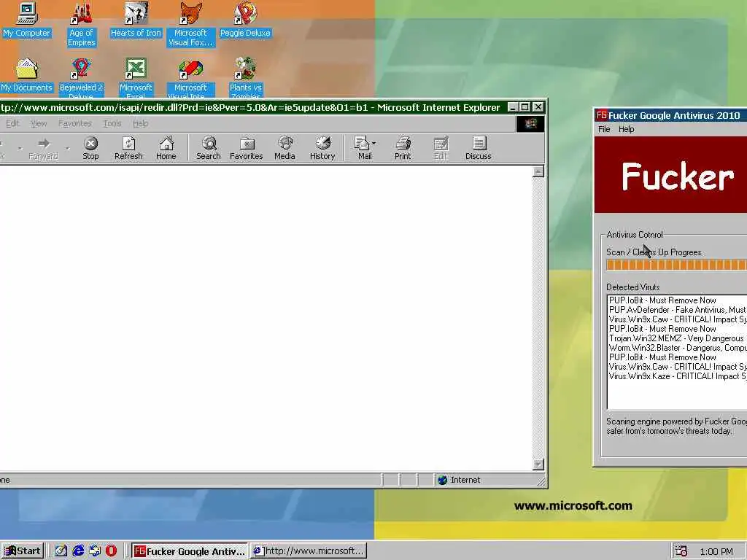Open the My Computer desktop icon
Viewport: 747px width, 560px height.
27,20
